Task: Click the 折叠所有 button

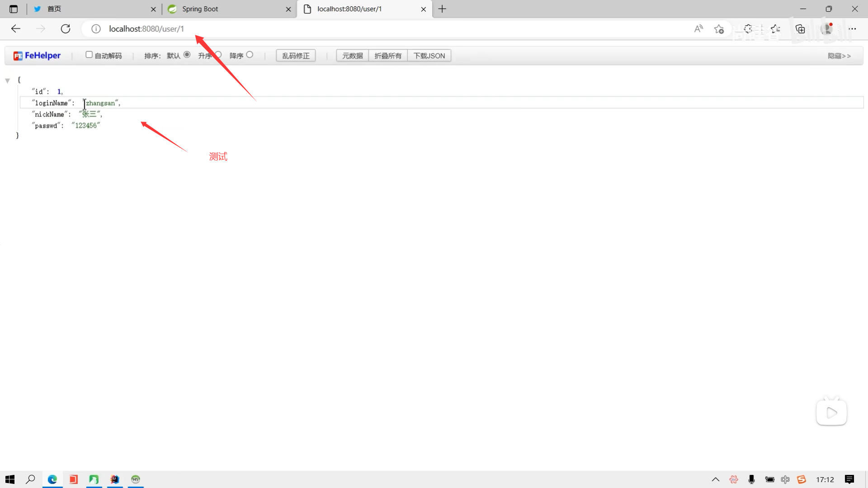Action: [388, 56]
